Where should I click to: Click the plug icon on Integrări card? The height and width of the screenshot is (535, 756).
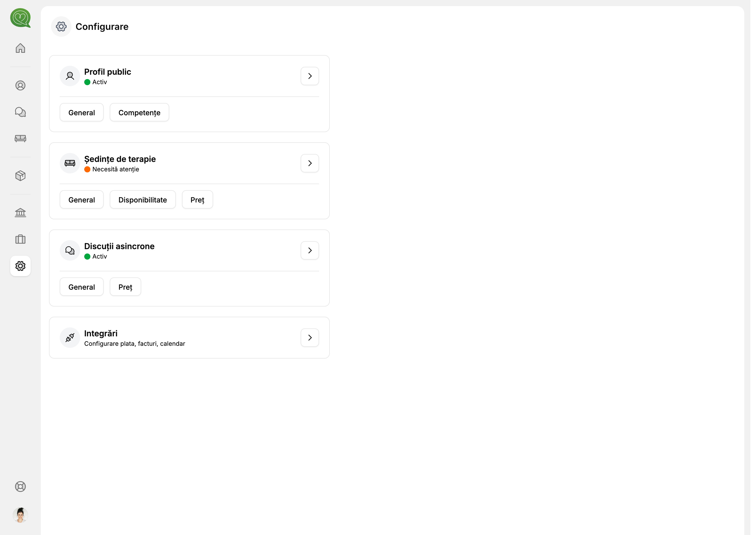tap(70, 337)
